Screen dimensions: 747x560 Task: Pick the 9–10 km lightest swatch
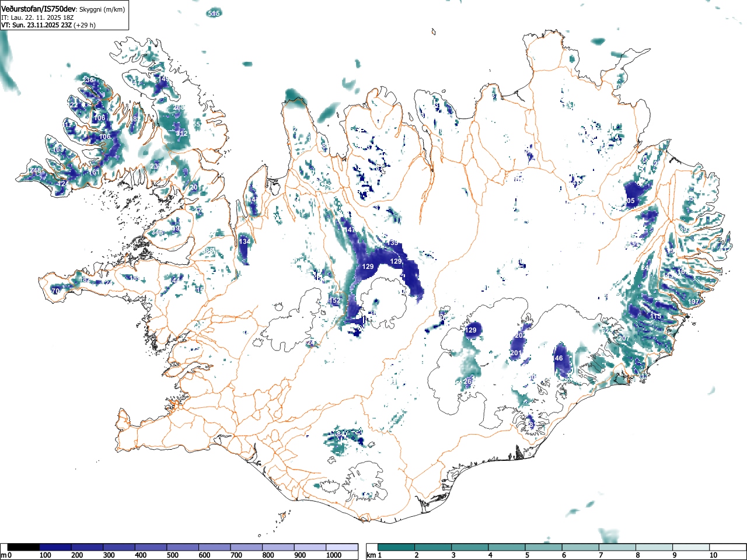click(691, 547)
